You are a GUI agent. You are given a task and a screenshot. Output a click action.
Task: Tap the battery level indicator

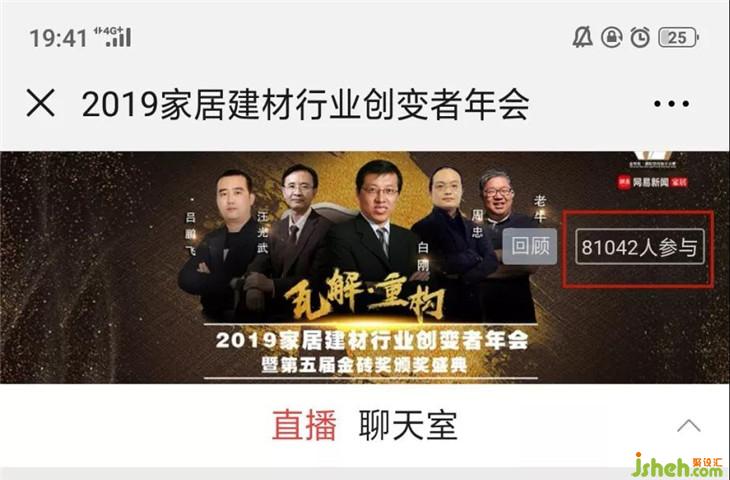click(x=679, y=38)
